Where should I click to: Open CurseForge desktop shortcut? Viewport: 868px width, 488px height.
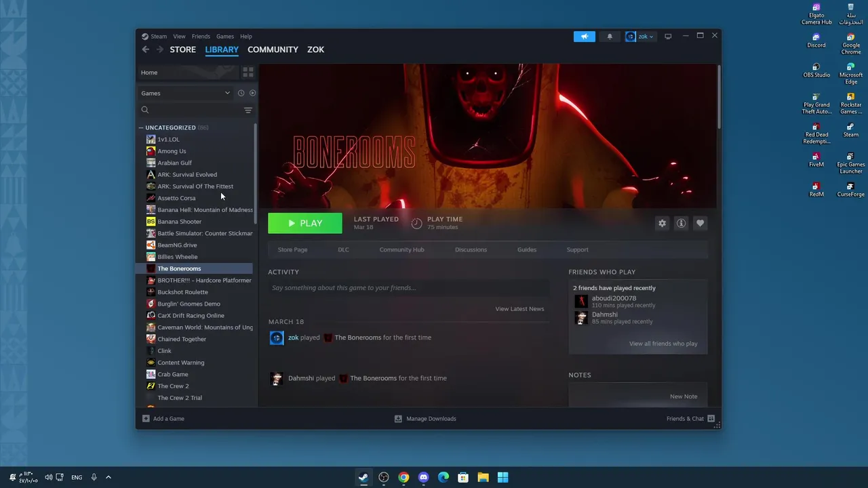850,190
